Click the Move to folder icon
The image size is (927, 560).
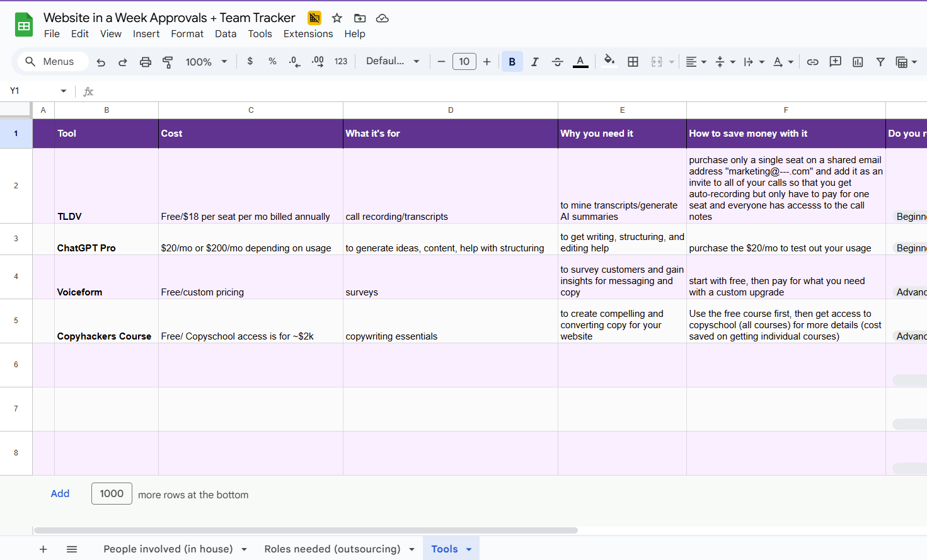[360, 18]
